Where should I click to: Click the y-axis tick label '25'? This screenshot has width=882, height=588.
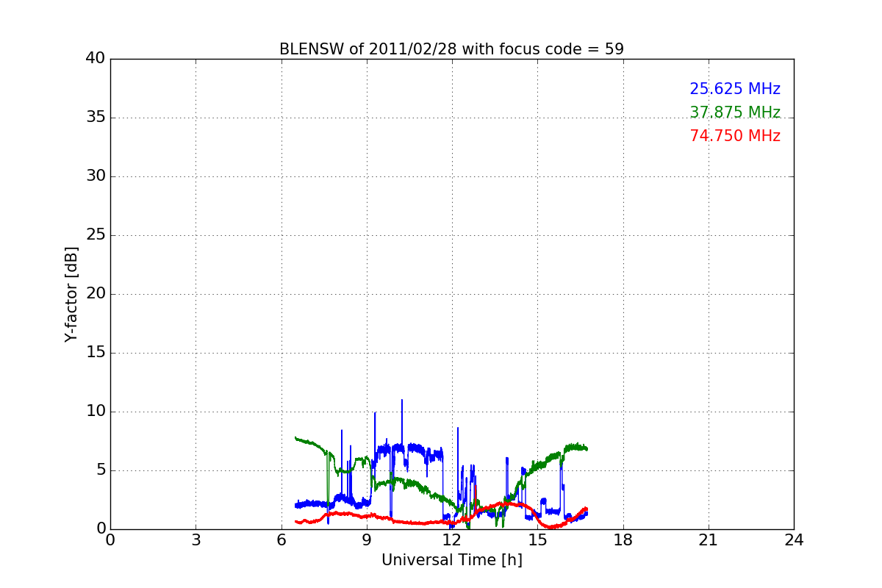coord(96,235)
